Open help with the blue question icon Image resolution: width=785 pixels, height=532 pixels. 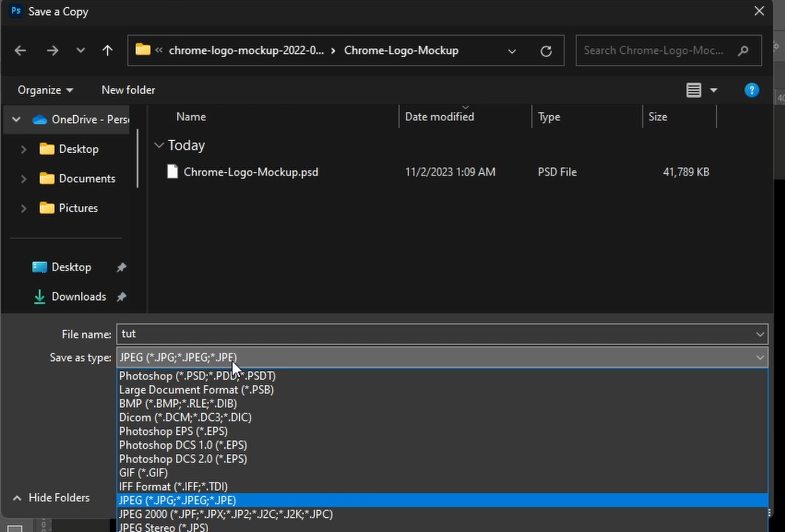(x=751, y=90)
